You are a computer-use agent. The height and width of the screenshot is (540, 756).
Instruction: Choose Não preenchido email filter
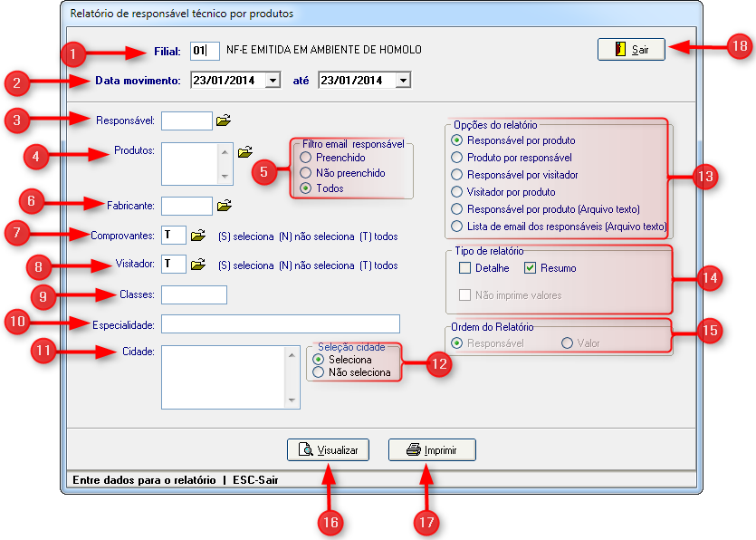pos(305,173)
